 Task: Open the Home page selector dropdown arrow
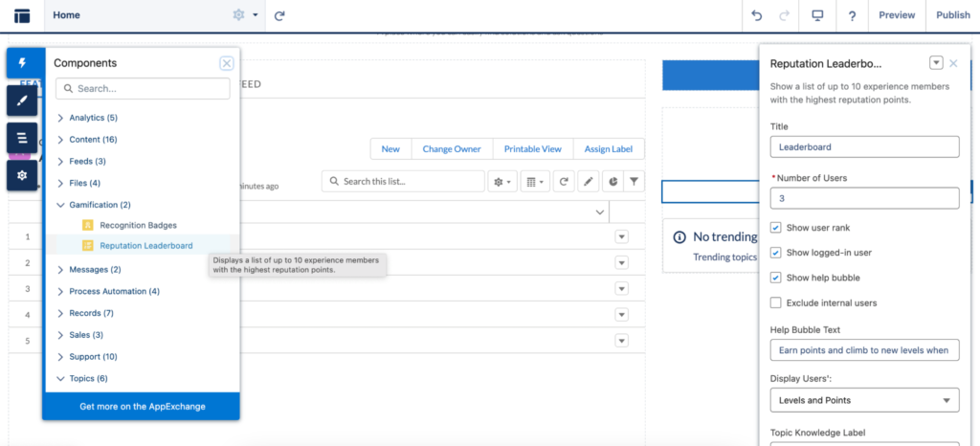pyautogui.click(x=255, y=15)
